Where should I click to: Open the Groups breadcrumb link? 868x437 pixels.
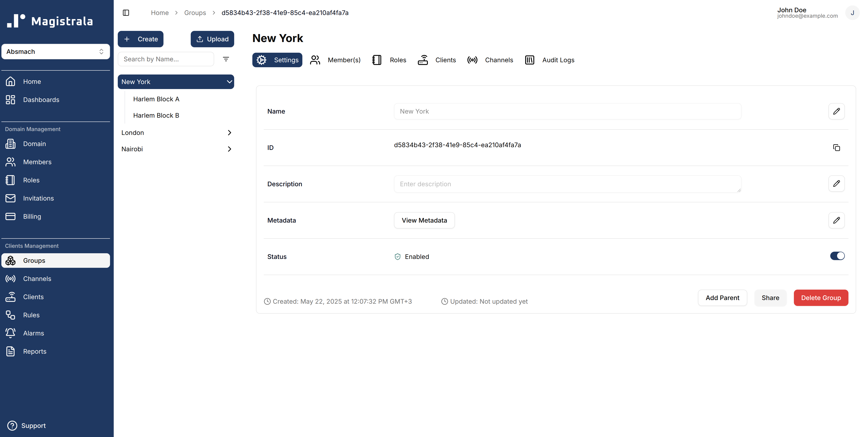pos(195,12)
